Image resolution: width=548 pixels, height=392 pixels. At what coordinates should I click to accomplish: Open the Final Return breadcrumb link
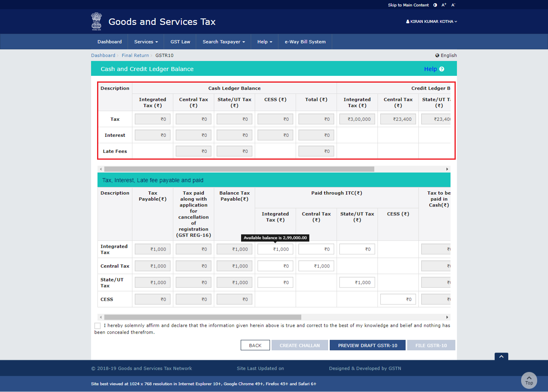[x=135, y=55]
